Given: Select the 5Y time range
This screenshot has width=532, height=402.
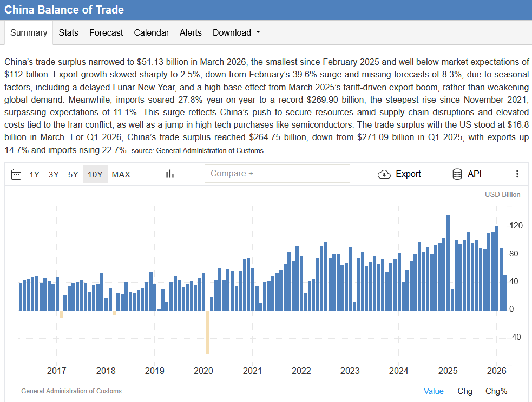Looking at the screenshot, I should click(x=73, y=174).
